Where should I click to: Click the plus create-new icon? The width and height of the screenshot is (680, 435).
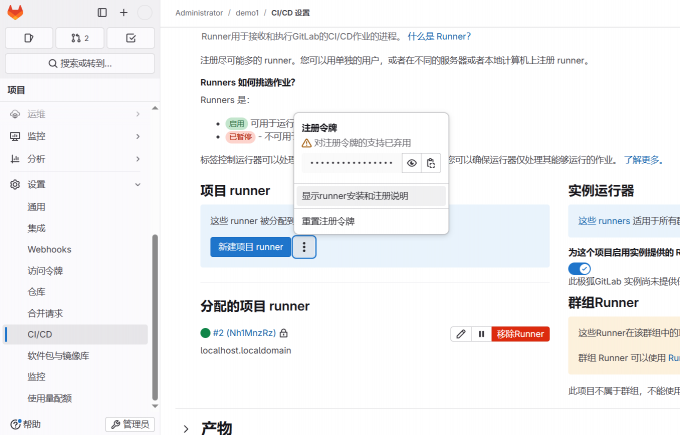[x=124, y=13]
